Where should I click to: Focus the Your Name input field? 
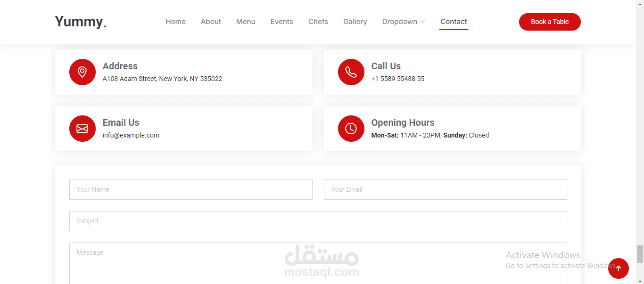191,189
